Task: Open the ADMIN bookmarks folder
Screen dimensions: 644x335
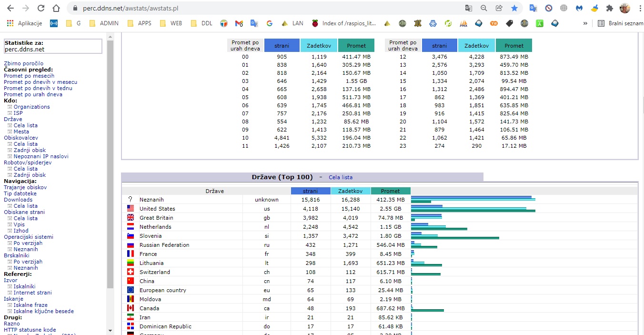Action: (103, 23)
